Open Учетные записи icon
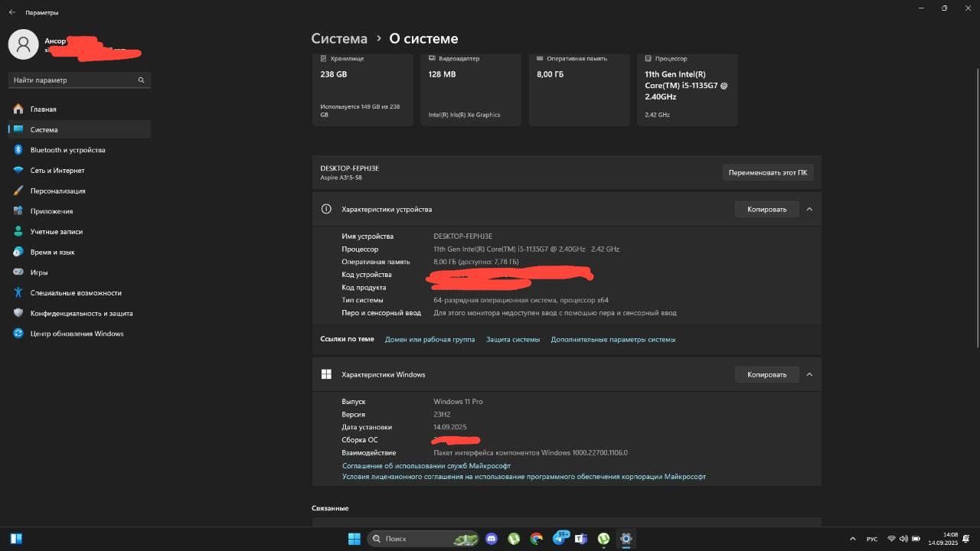 (x=18, y=231)
